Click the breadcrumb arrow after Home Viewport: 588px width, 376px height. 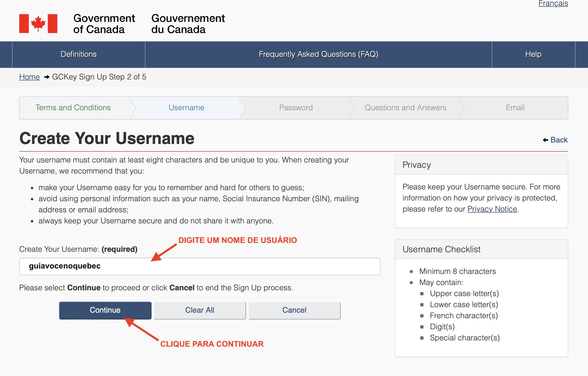tap(47, 77)
